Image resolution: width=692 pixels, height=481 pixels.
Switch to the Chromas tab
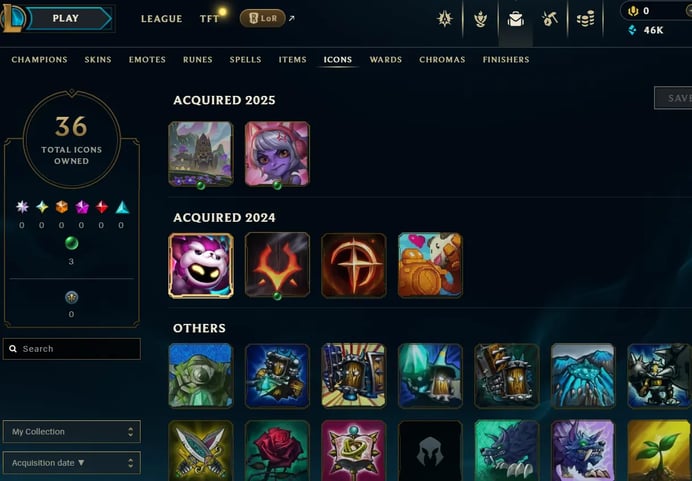[442, 60]
